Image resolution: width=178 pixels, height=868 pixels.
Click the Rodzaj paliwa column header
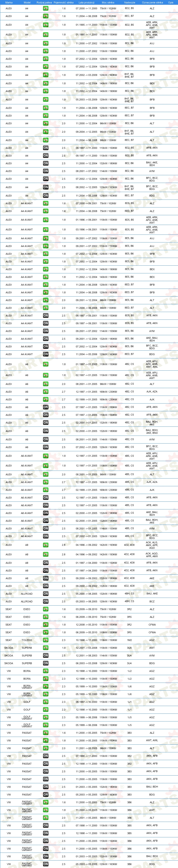point(44,2)
